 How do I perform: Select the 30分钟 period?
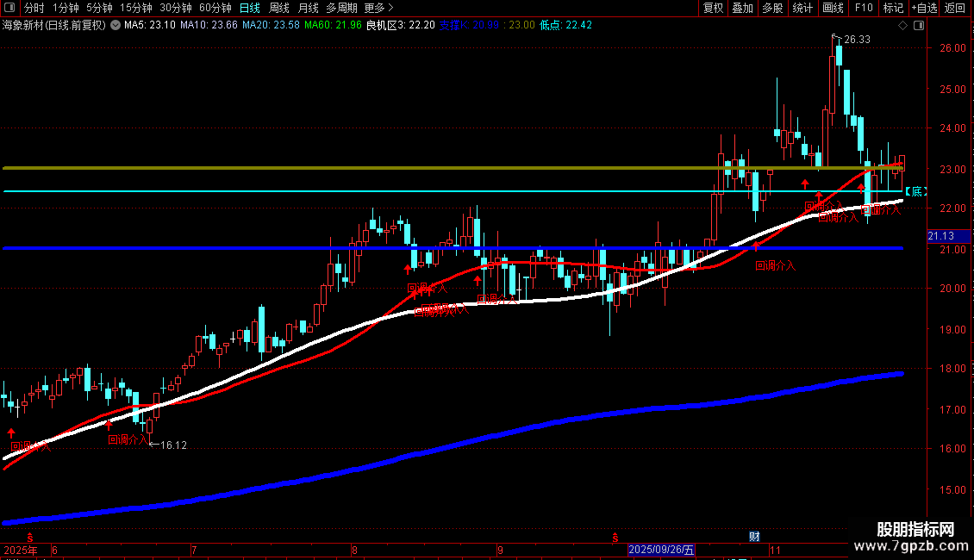coord(175,8)
